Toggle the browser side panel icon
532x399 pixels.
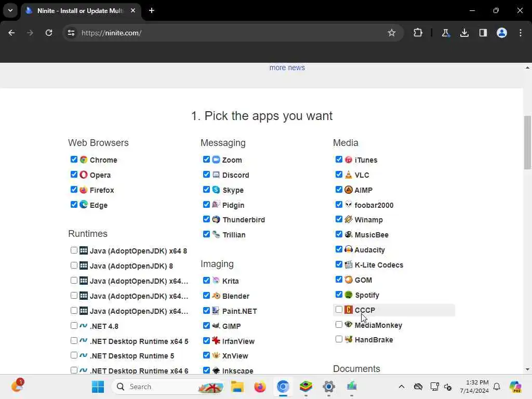pyautogui.click(x=483, y=33)
